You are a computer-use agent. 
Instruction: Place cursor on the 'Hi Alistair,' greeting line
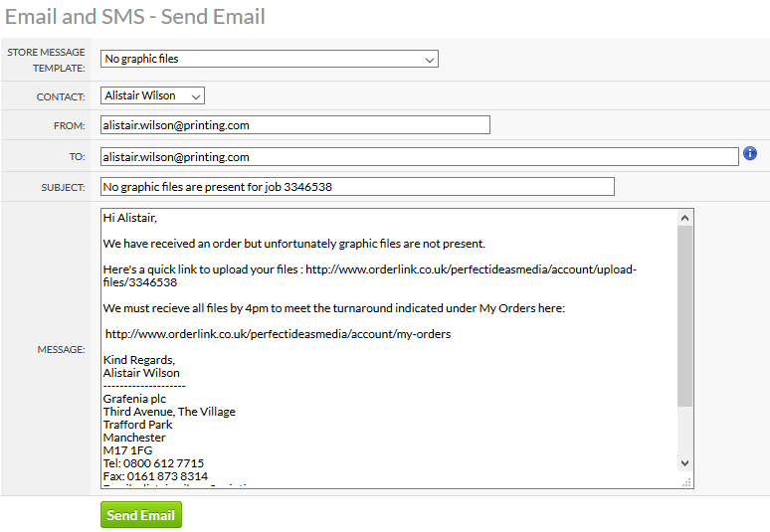coord(130,218)
